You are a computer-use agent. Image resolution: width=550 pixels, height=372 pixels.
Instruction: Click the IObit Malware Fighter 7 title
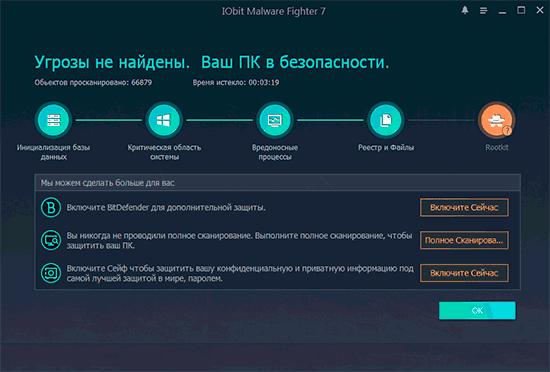point(274,11)
